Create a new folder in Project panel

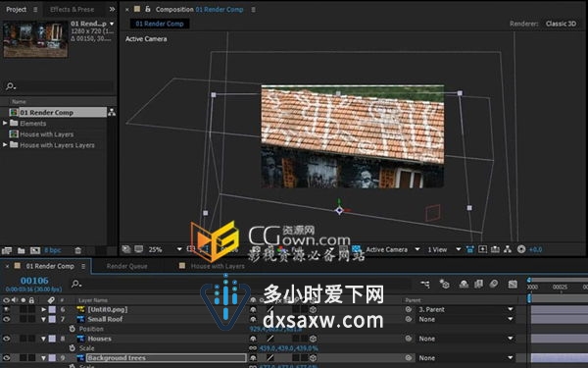pyautogui.click(x=22, y=250)
